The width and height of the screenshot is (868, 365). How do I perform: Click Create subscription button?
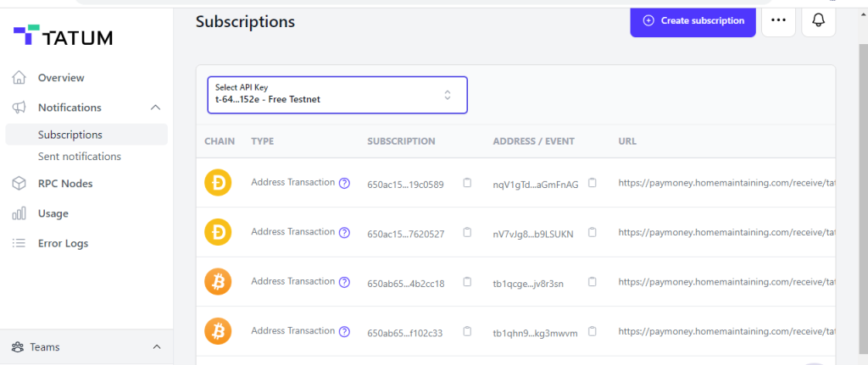click(x=693, y=20)
